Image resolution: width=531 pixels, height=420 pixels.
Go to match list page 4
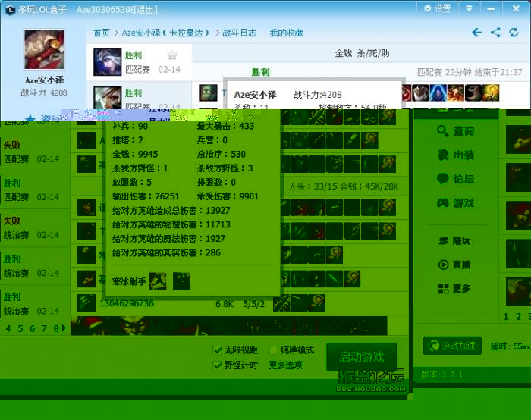tap(8, 328)
